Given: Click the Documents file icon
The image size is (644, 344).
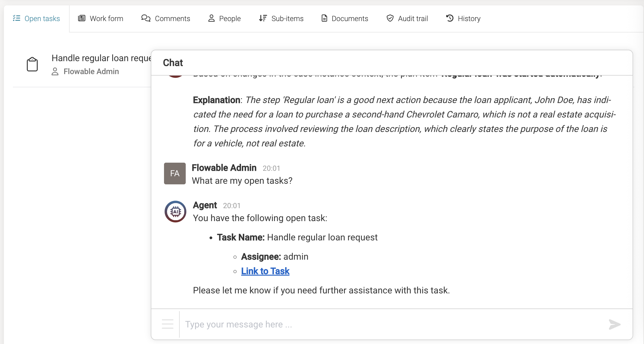Looking at the screenshot, I should (324, 18).
